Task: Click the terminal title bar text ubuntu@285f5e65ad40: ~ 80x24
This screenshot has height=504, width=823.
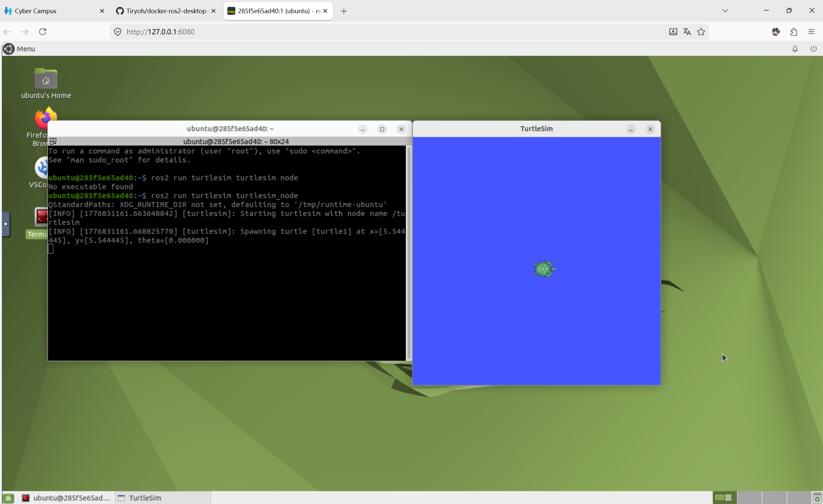Action: pyautogui.click(x=236, y=141)
